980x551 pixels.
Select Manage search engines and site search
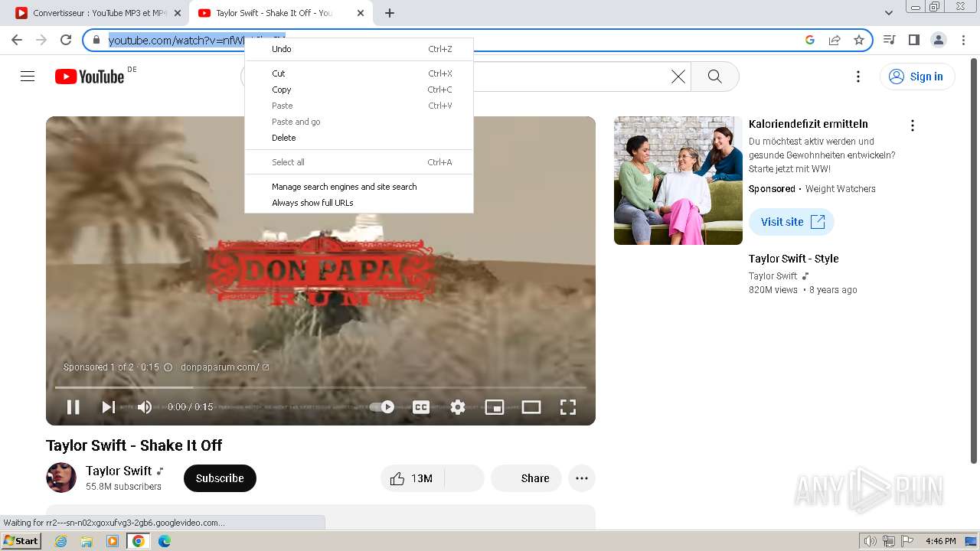coord(359,187)
